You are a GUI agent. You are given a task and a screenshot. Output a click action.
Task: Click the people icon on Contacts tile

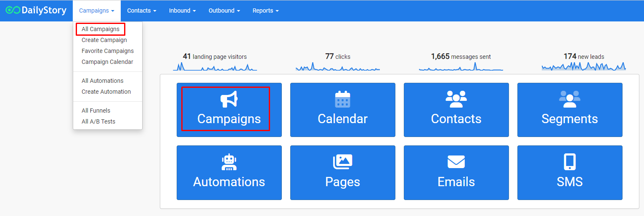tap(456, 99)
